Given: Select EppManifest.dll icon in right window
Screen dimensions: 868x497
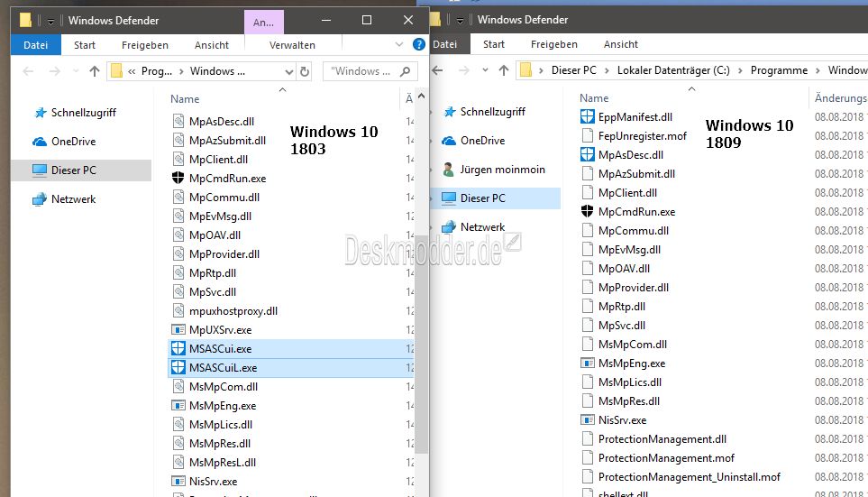Looking at the screenshot, I should [x=588, y=117].
